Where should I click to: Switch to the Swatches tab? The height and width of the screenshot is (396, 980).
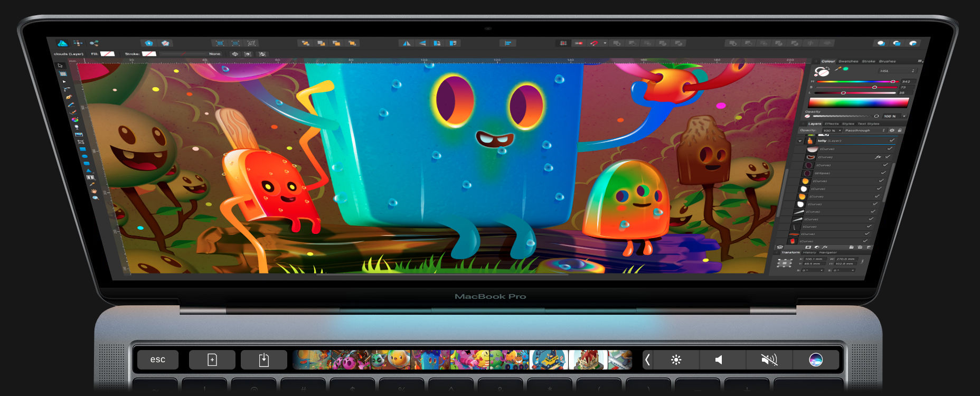click(x=849, y=61)
